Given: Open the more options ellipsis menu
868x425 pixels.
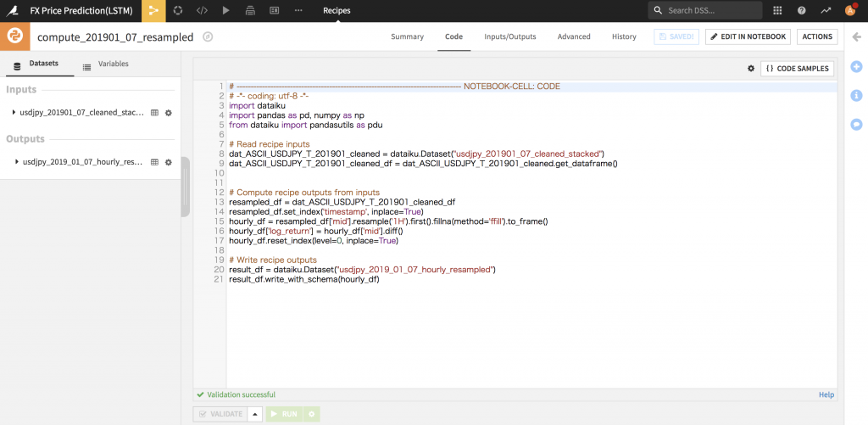Looking at the screenshot, I should [x=298, y=10].
